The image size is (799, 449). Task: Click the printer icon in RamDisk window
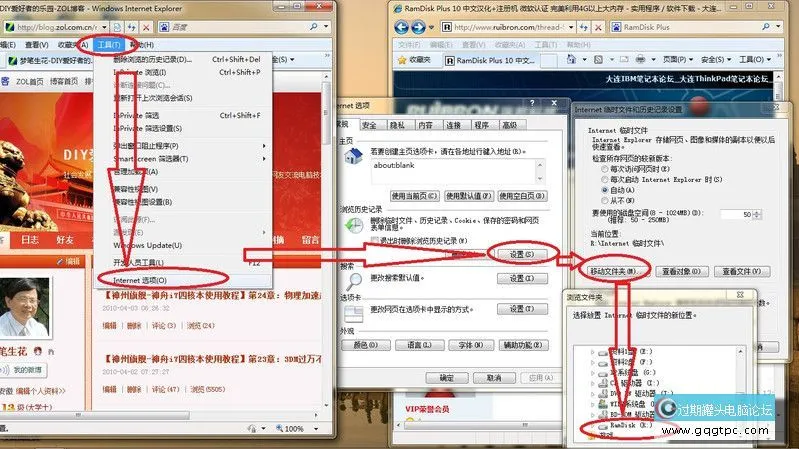click(641, 60)
